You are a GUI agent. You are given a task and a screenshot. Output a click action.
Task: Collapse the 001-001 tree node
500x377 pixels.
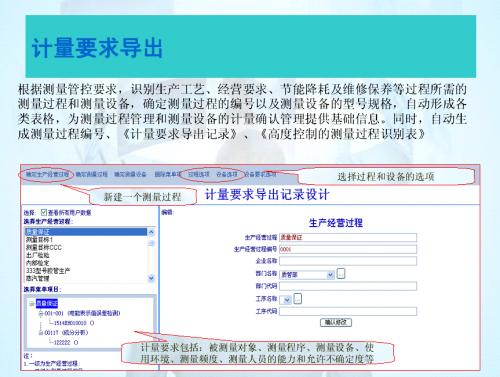(41, 313)
